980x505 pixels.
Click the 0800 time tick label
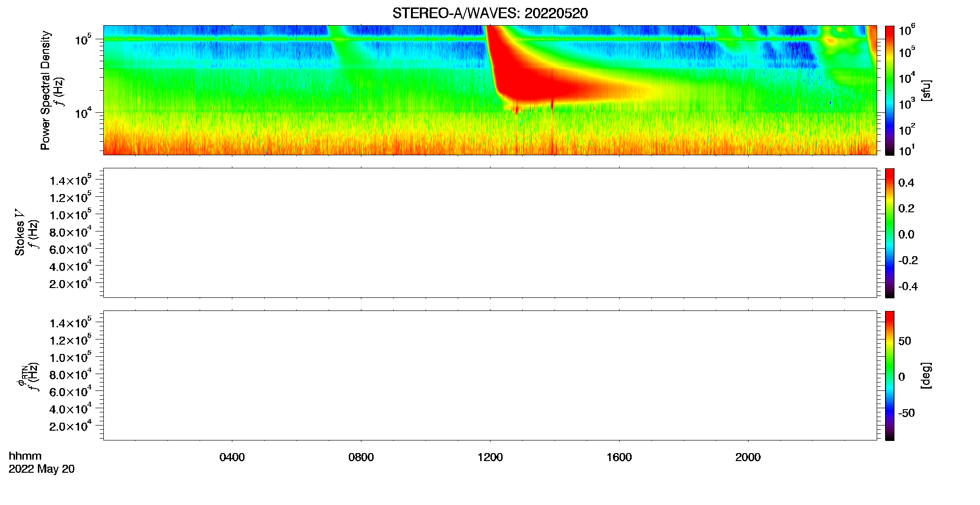[x=361, y=457]
